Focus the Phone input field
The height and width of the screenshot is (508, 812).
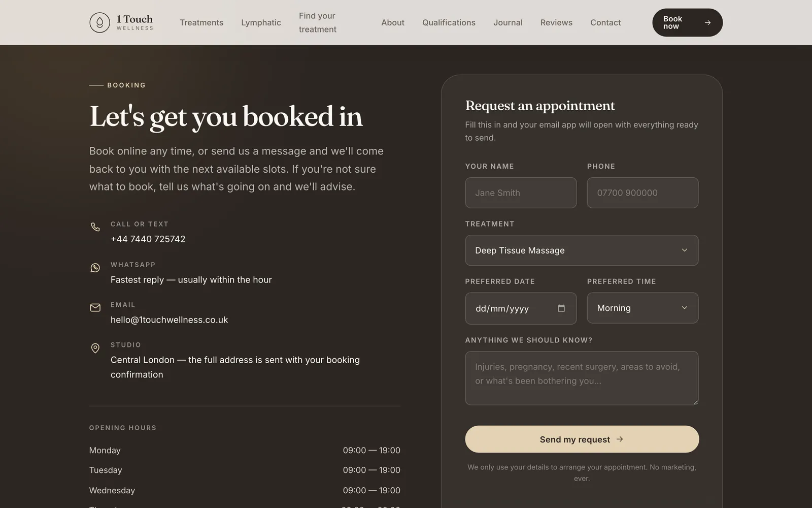(642, 193)
